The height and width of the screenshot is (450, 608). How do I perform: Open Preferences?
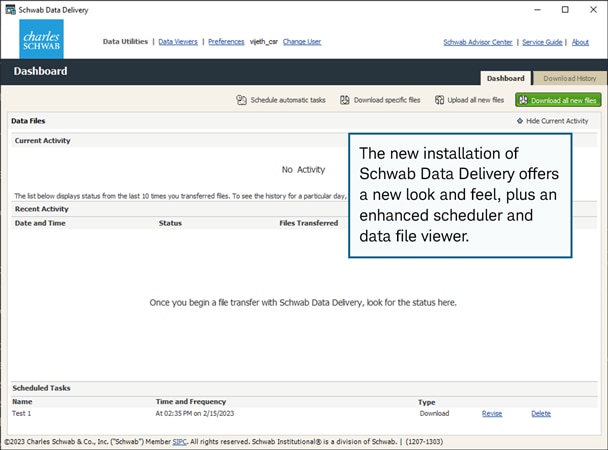click(226, 41)
